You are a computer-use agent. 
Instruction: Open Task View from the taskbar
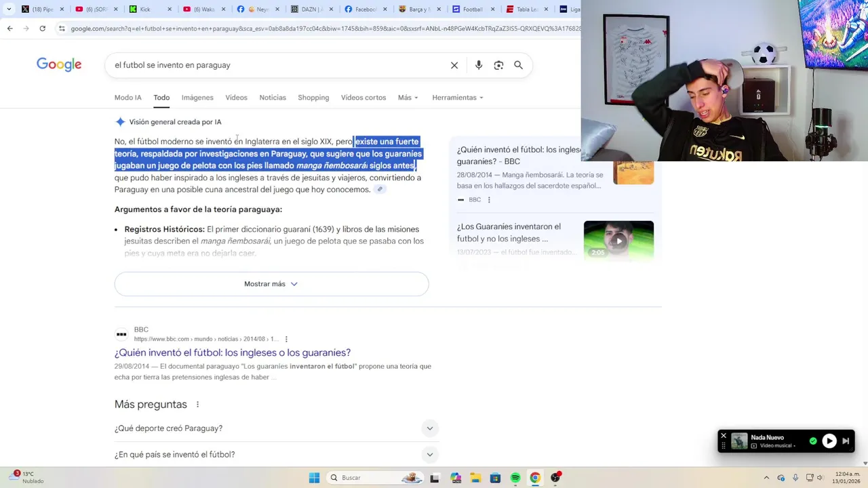pyautogui.click(x=435, y=478)
